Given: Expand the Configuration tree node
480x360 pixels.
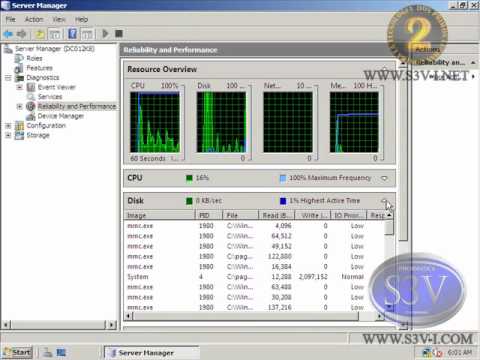Looking at the screenshot, I should point(8,126).
